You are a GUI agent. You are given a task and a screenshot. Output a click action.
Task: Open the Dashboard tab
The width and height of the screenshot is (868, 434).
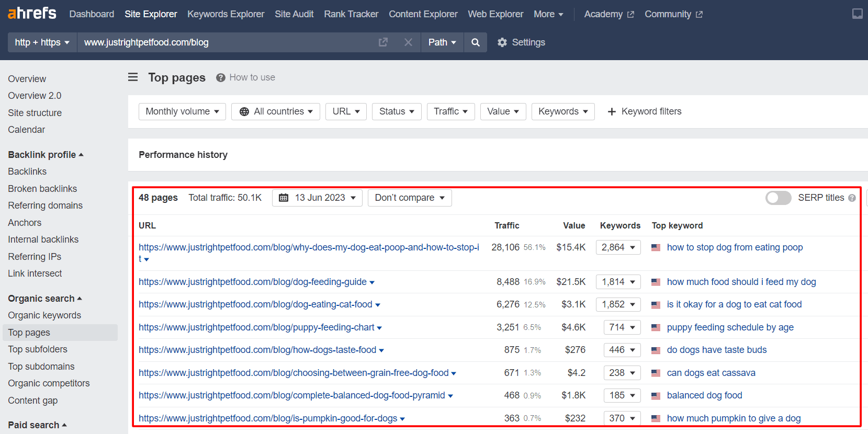(92, 14)
